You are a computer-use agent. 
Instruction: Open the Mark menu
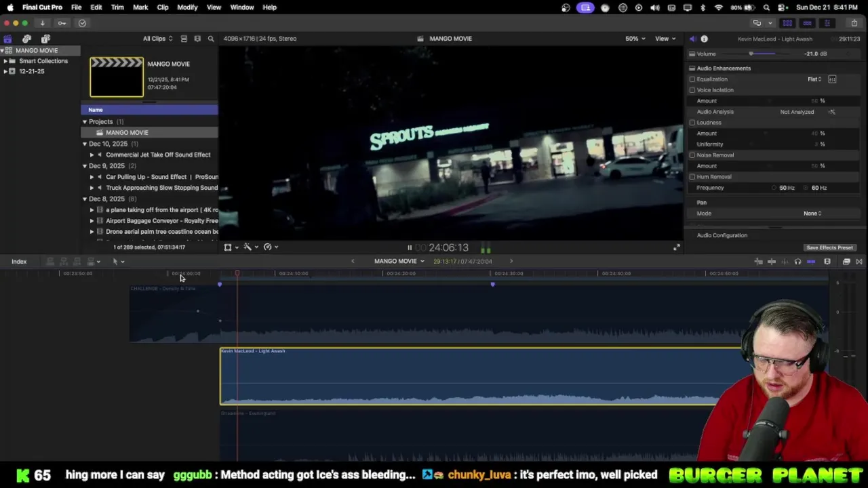(x=140, y=7)
